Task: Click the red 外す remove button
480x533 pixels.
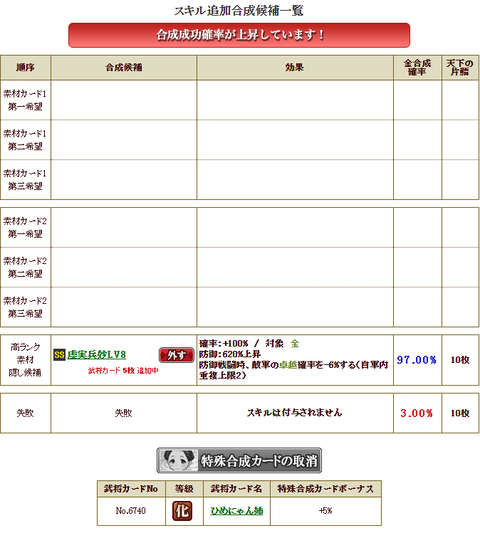Action: (176, 355)
